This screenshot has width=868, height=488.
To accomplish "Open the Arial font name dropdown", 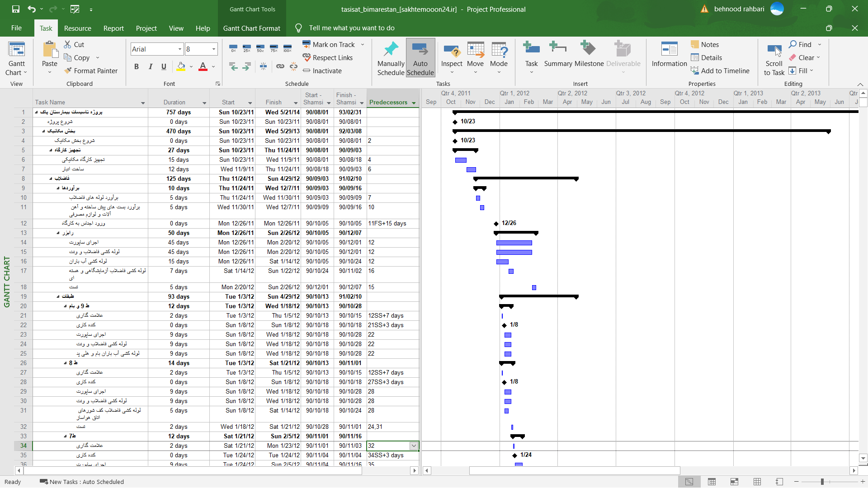I will 179,49.
